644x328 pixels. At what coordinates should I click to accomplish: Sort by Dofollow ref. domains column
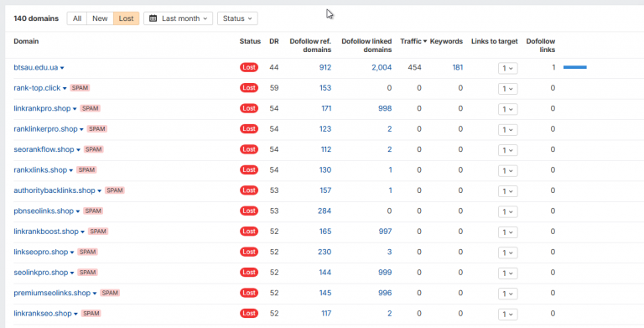pyautogui.click(x=310, y=45)
